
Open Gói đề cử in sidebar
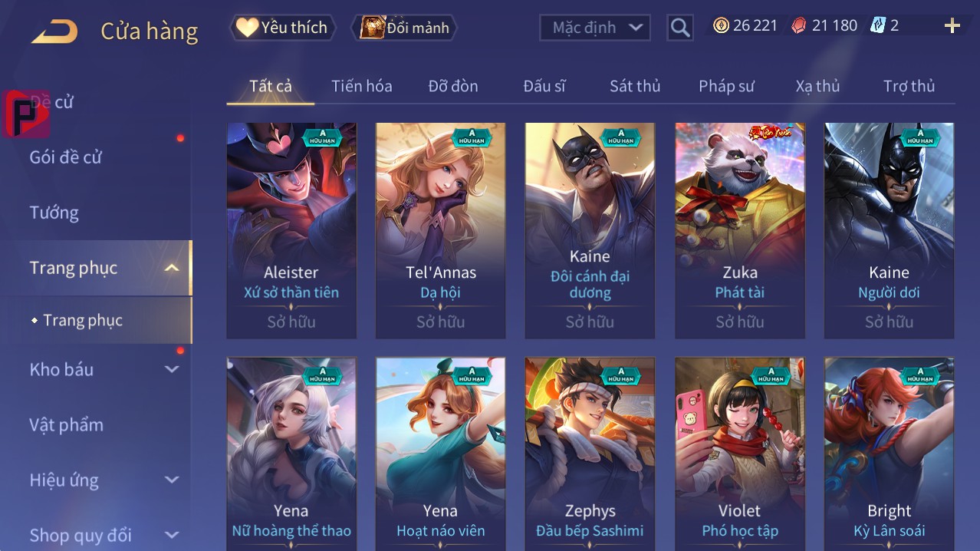(x=65, y=157)
